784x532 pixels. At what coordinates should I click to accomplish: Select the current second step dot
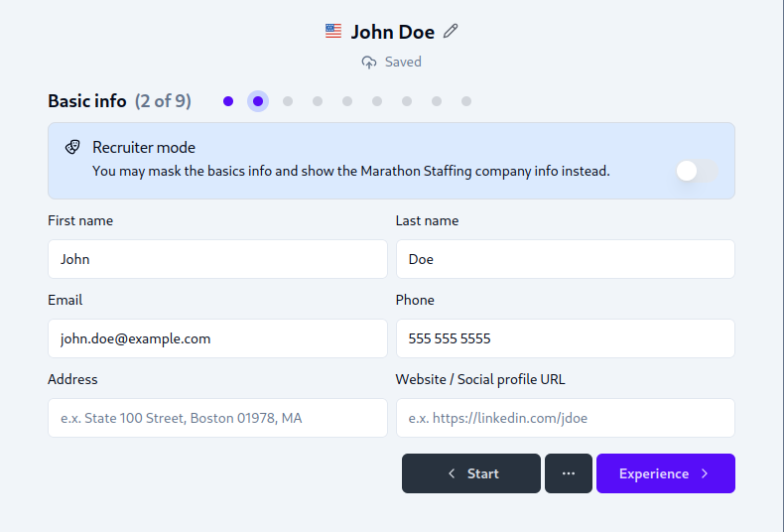[x=258, y=101]
